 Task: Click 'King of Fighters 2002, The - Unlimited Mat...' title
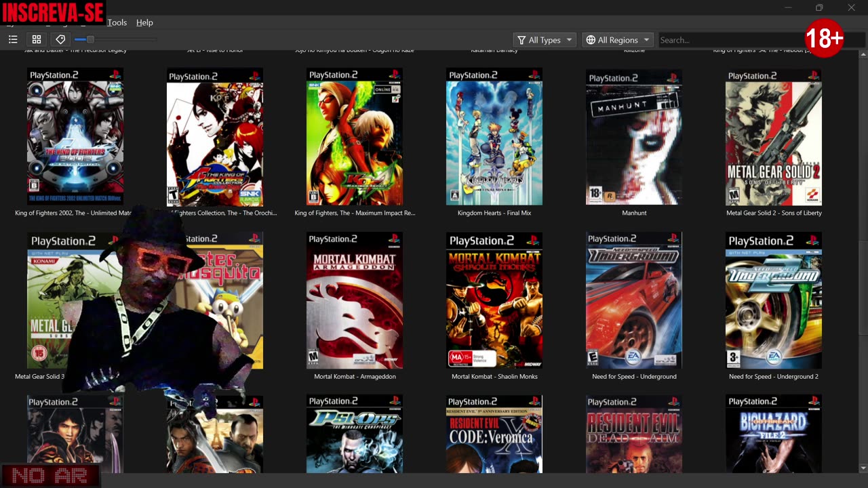73,213
